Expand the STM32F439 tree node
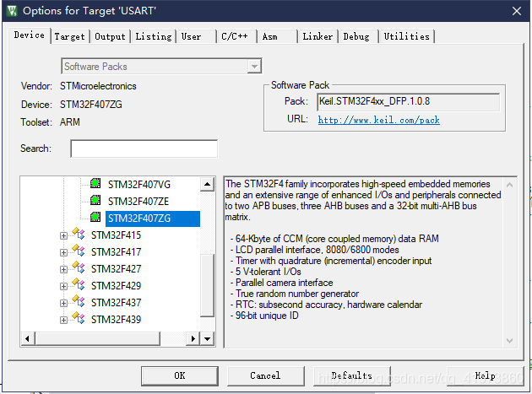Viewport: 532px width, 394px height. tap(63, 320)
